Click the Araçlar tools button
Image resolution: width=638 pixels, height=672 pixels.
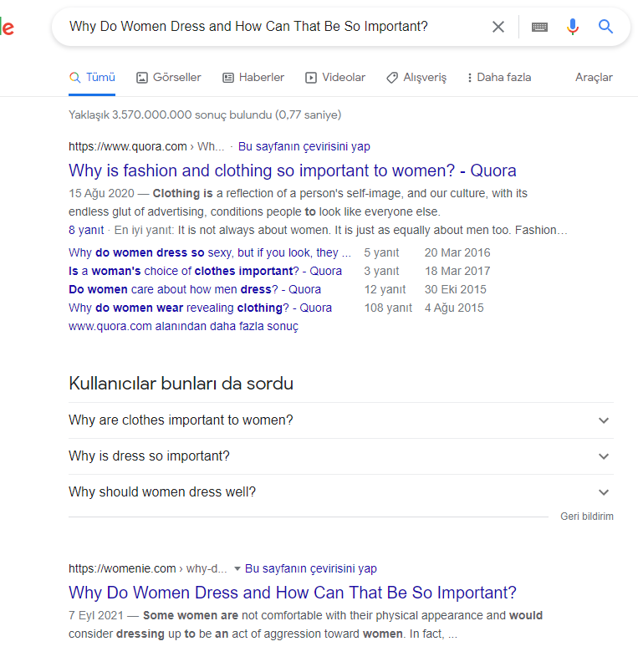point(594,77)
